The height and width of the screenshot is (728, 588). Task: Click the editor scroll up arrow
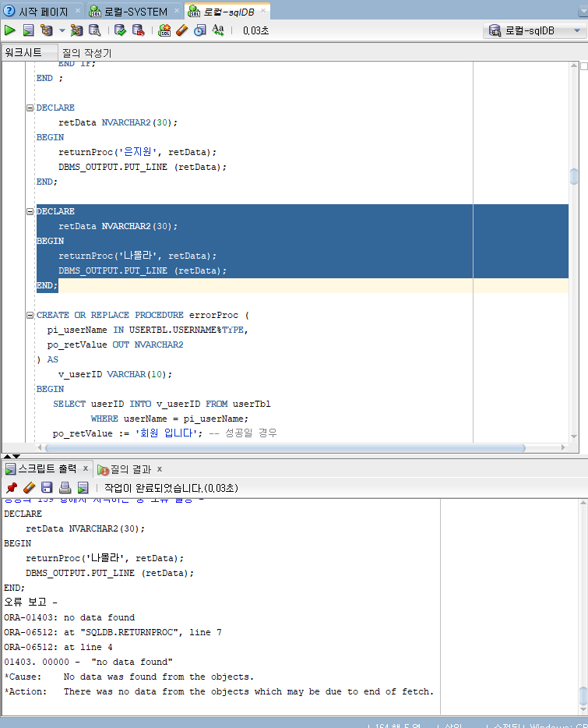tap(574, 65)
